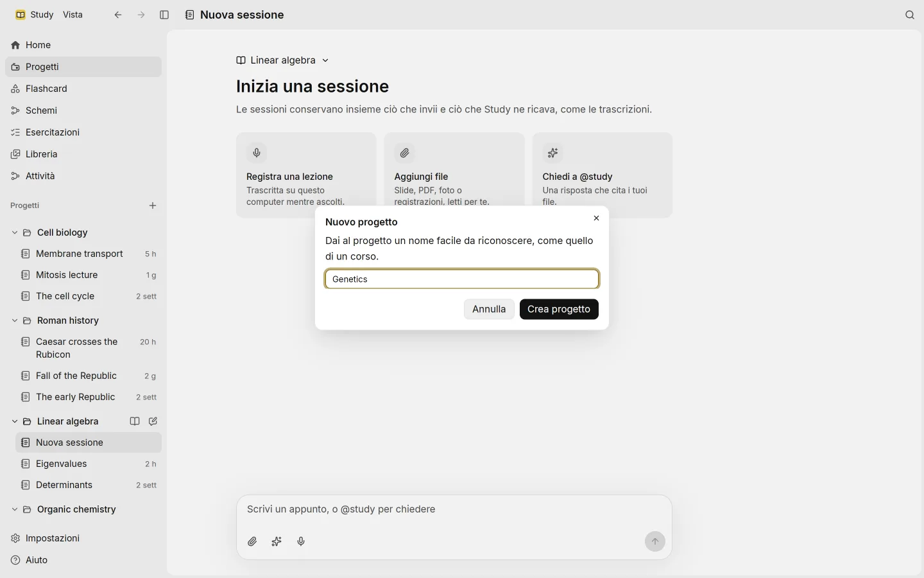Open the Vista menu
Image resolution: width=924 pixels, height=578 pixels.
click(x=73, y=15)
